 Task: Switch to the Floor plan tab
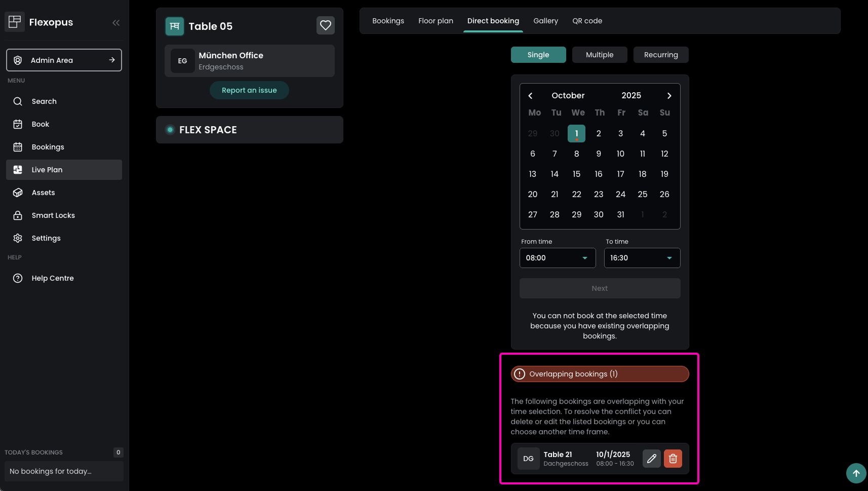(436, 21)
